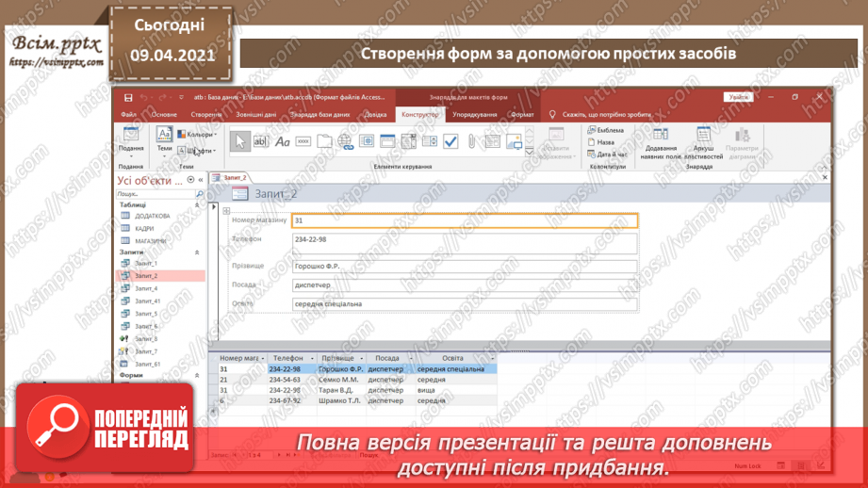Switch to the Упорядкування ribbon tab

point(474,115)
